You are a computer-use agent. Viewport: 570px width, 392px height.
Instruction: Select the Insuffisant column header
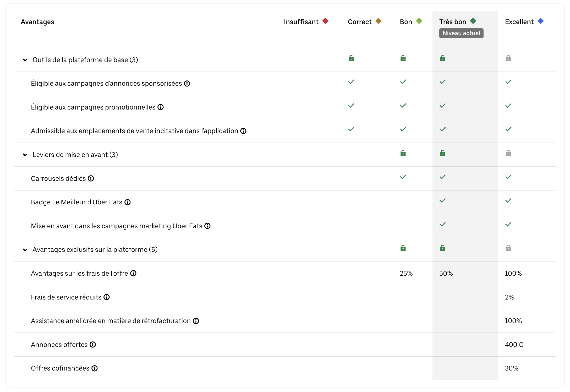click(301, 22)
